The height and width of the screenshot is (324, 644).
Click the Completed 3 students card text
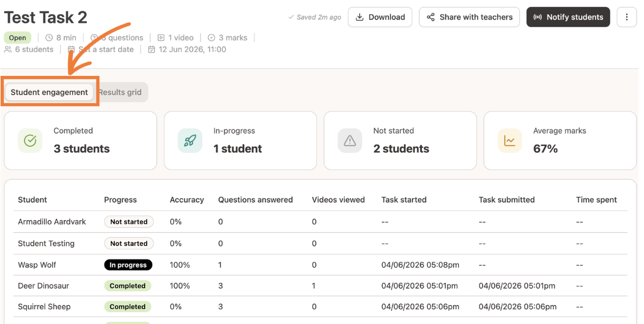[82, 140]
